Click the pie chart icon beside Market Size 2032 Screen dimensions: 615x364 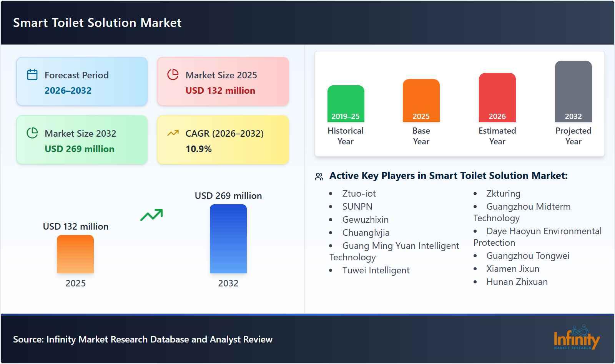[x=32, y=133]
